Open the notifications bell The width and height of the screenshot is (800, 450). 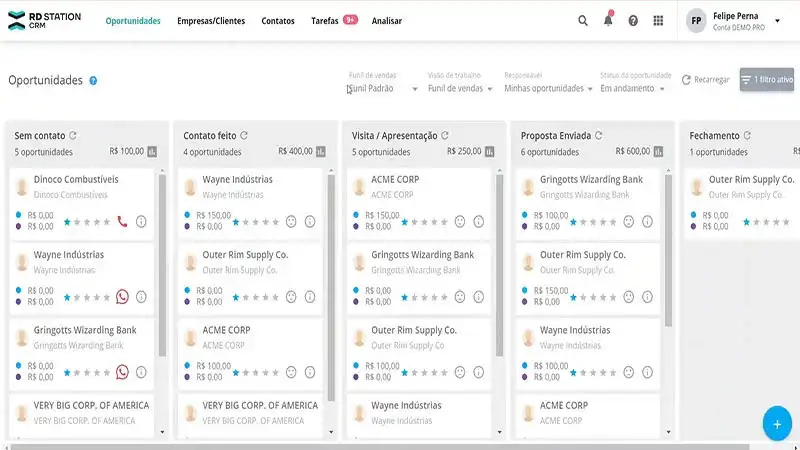pos(608,20)
